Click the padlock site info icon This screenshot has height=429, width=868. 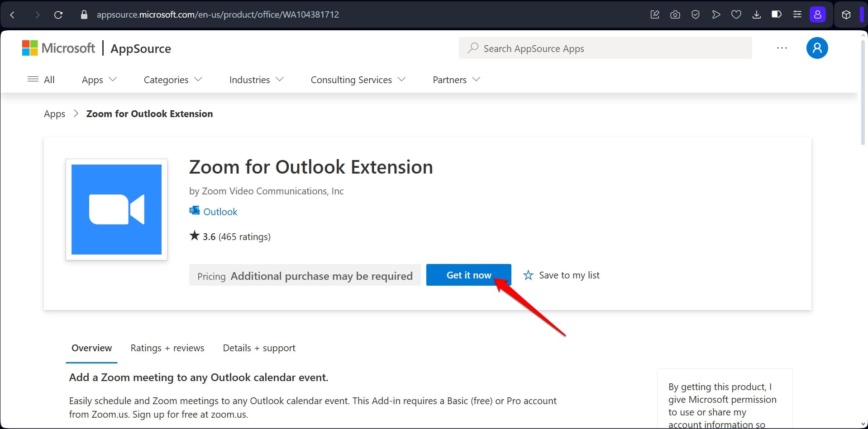click(84, 14)
